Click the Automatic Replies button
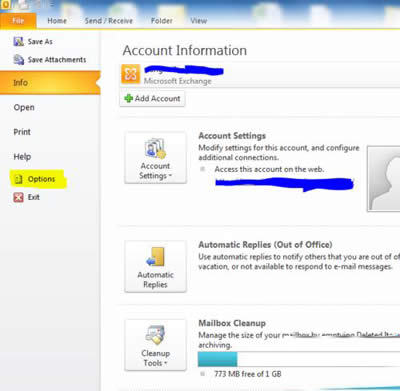Screen dimensions: 400x391 [155, 267]
